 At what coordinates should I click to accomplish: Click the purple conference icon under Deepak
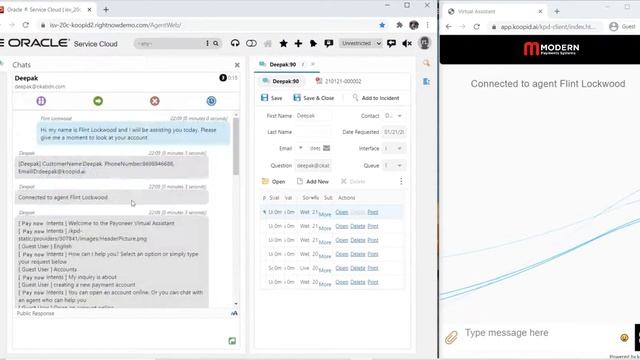pos(41,101)
